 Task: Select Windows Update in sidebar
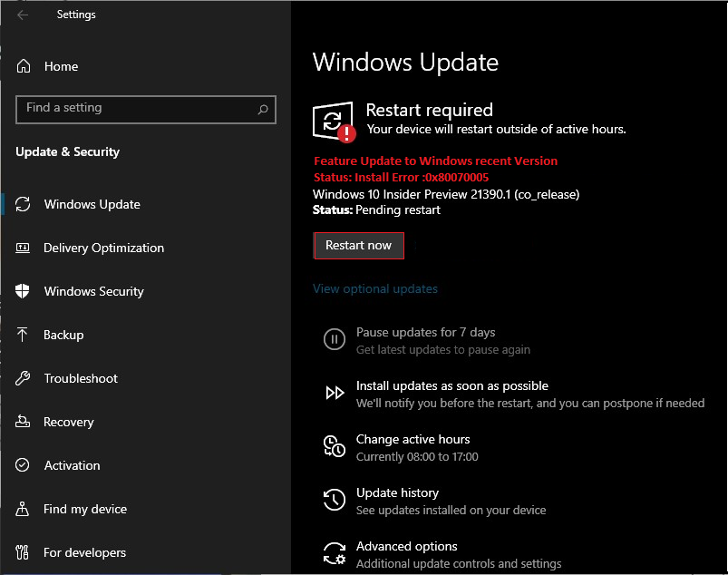(92, 204)
